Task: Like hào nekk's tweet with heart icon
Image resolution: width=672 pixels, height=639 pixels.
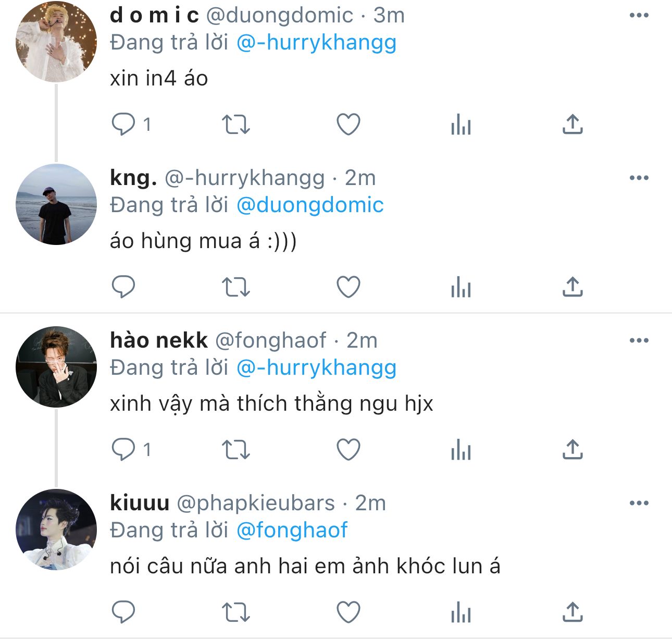Action: click(x=349, y=450)
